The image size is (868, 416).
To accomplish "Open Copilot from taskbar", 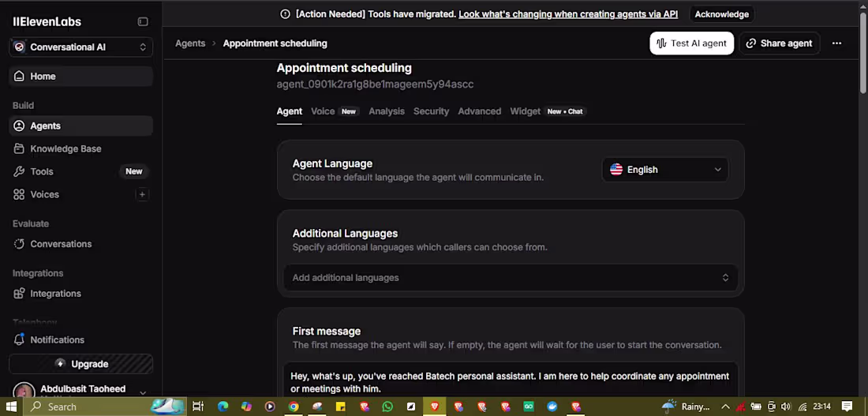I will [x=246, y=407].
